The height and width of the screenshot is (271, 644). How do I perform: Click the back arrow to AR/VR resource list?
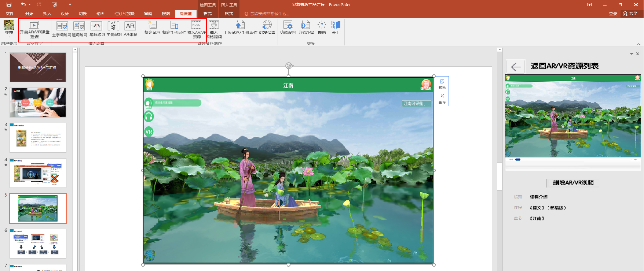(x=516, y=67)
